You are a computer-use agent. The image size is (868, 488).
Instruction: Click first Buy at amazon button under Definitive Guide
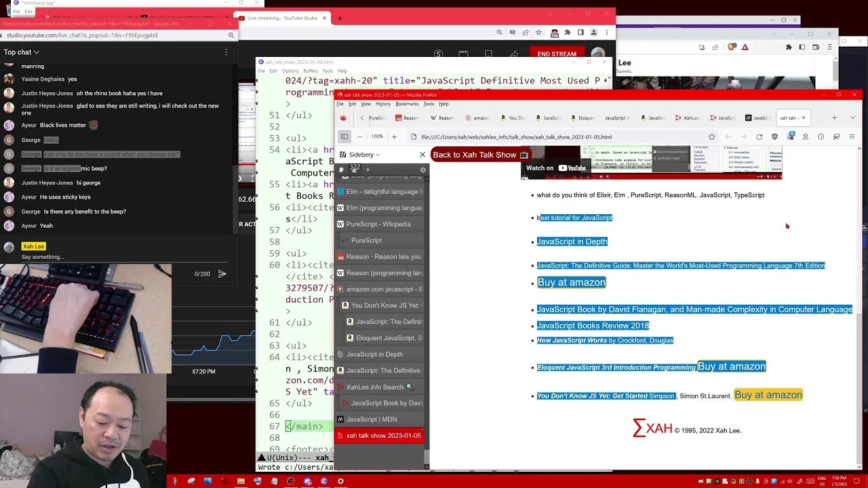571,283
